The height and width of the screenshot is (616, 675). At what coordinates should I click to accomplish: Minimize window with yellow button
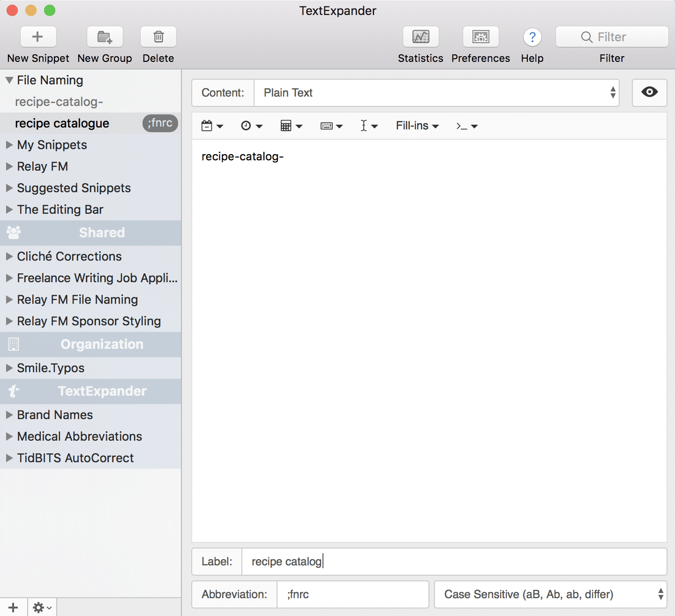[x=31, y=10]
